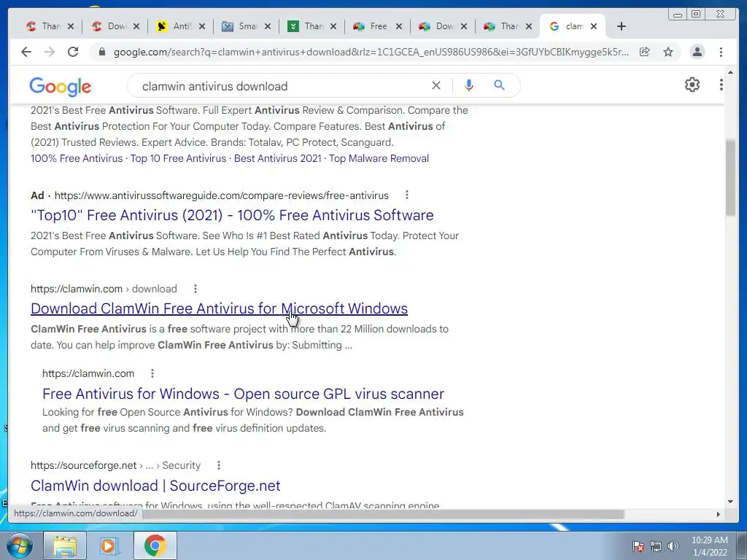
Task: Click the scrollbar up arrow
Action: point(730,73)
